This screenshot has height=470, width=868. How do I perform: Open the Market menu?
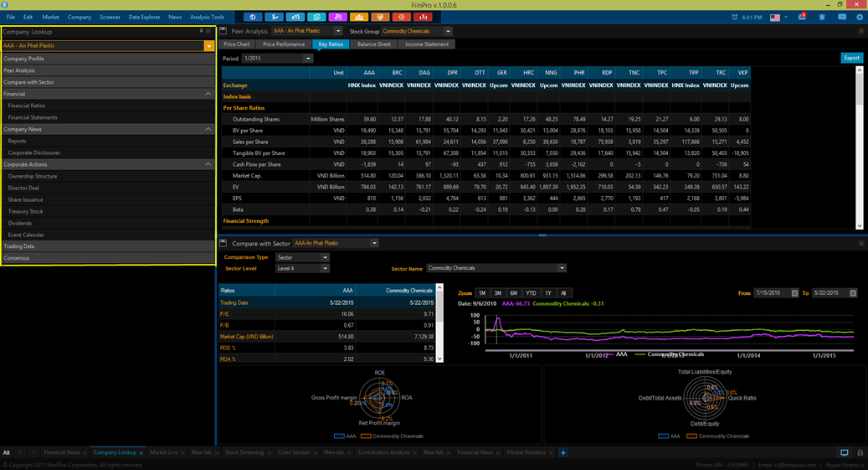tap(50, 18)
